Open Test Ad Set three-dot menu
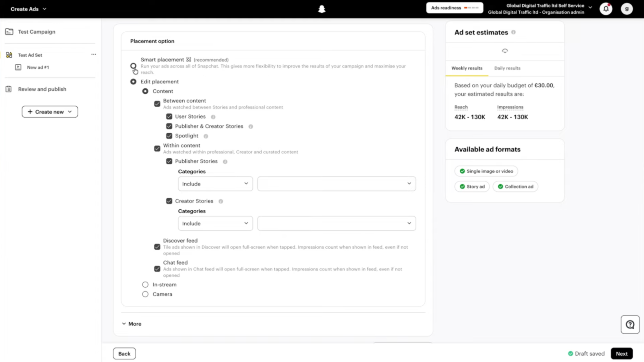 click(x=93, y=54)
